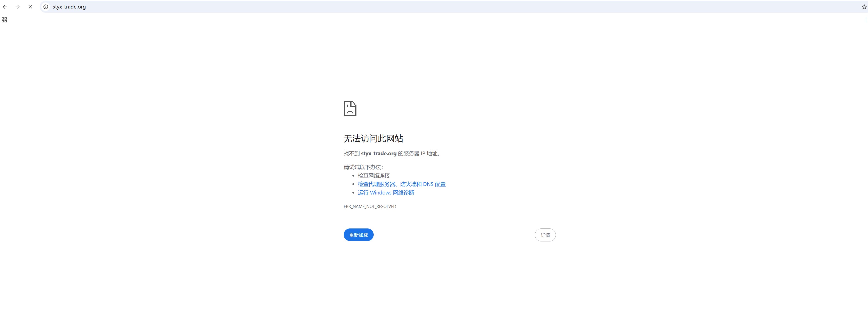Screen dimensions: 868x329
Task: Click empty bookmarks bar beside the apps icon
Action: (x=202, y=20)
